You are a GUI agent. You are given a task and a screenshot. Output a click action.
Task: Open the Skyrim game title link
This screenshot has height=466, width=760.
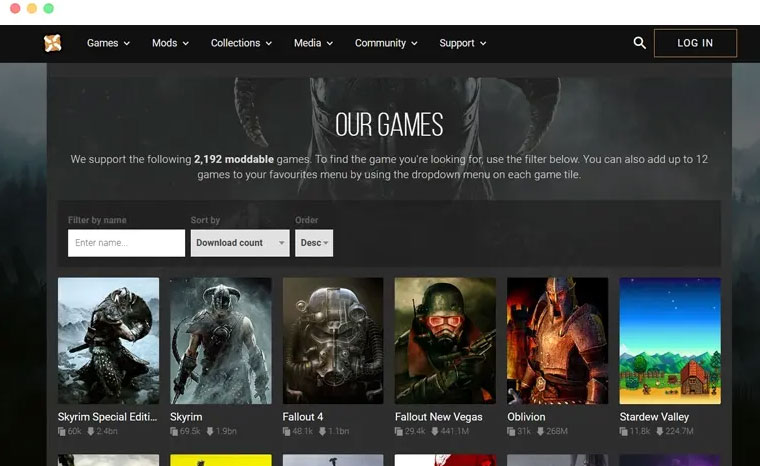[186, 417]
